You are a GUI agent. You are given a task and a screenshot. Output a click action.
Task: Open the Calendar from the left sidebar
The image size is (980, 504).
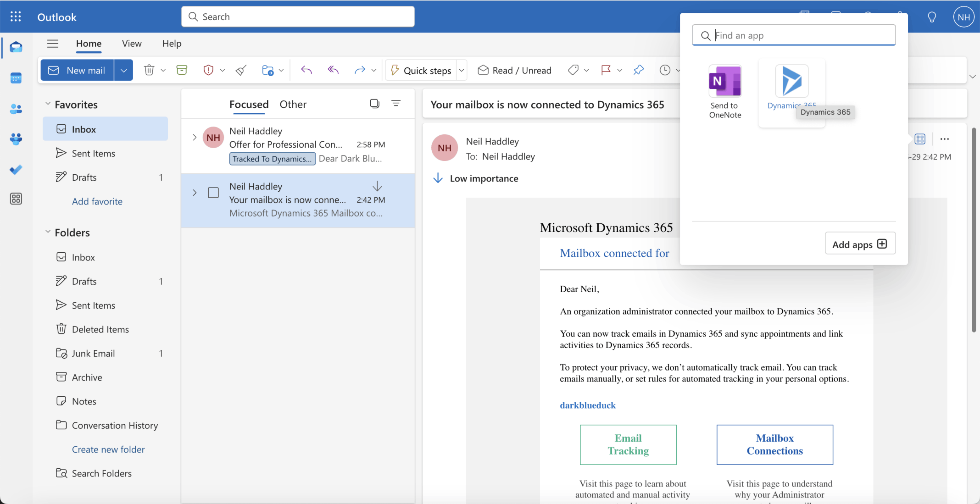pyautogui.click(x=16, y=78)
